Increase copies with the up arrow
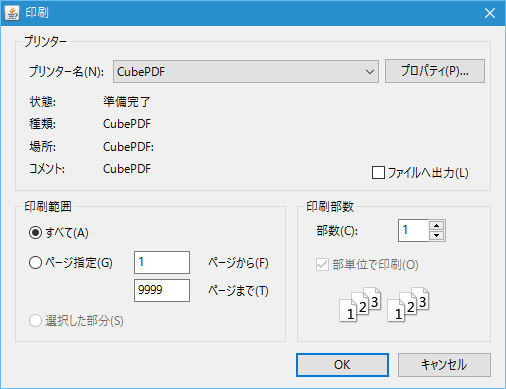Image resolution: width=506 pixels, height=389 pixels. coord(437,225)
